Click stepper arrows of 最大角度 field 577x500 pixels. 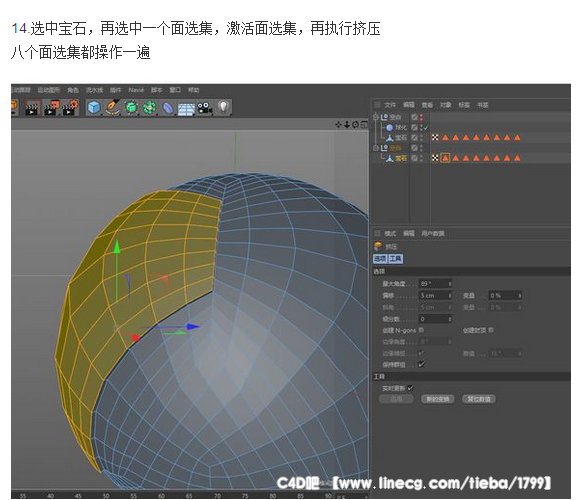point(450,284)
